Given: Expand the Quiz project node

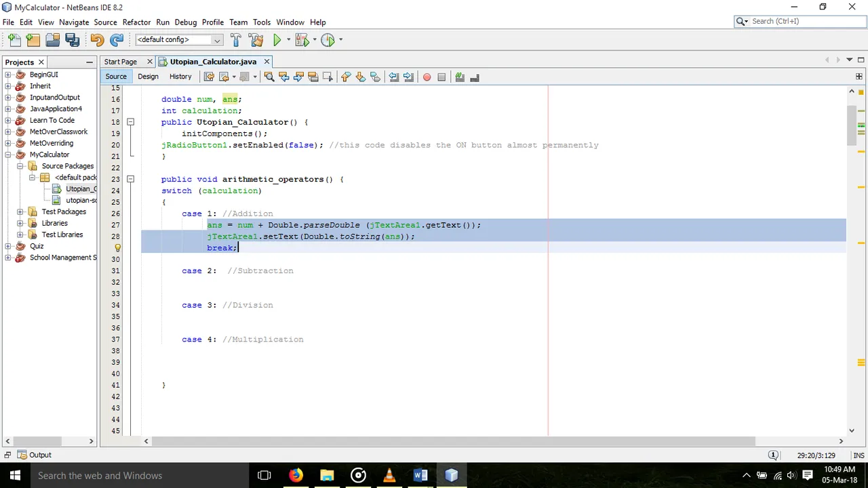Looking at the screenshot, I should coord(8,246).
